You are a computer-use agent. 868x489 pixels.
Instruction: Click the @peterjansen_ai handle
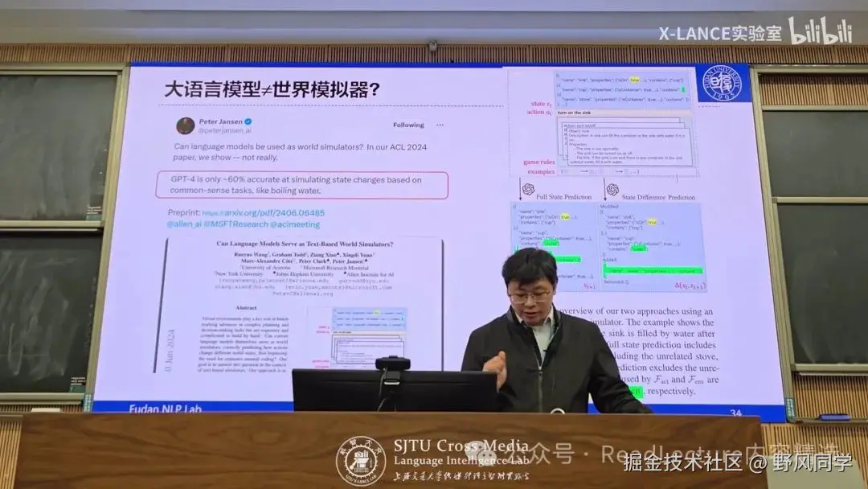pyautogui.click(x=225, y=131)
